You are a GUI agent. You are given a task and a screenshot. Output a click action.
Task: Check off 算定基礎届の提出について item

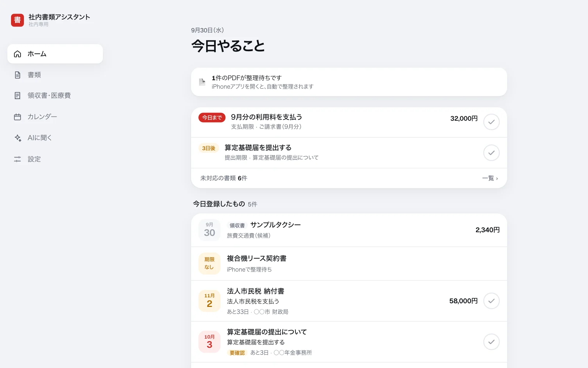click(x=491, y=342)
